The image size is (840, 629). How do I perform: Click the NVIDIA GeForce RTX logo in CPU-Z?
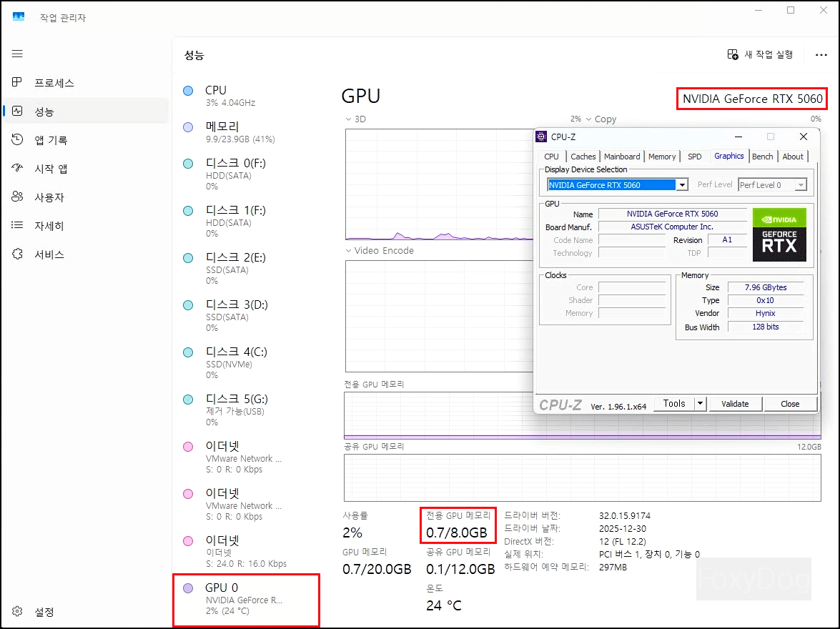tap(779, 234)
